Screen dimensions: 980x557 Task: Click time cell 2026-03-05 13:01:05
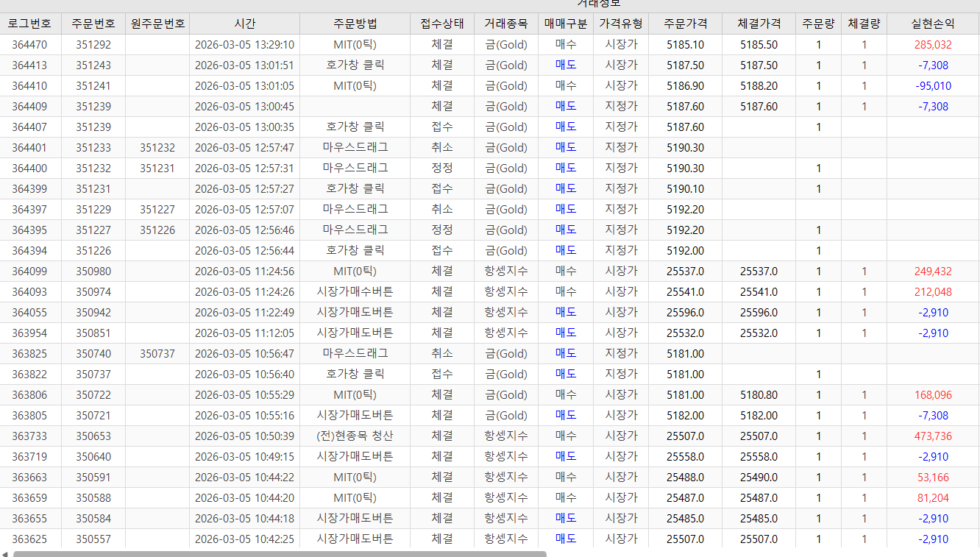click(244, 85)
